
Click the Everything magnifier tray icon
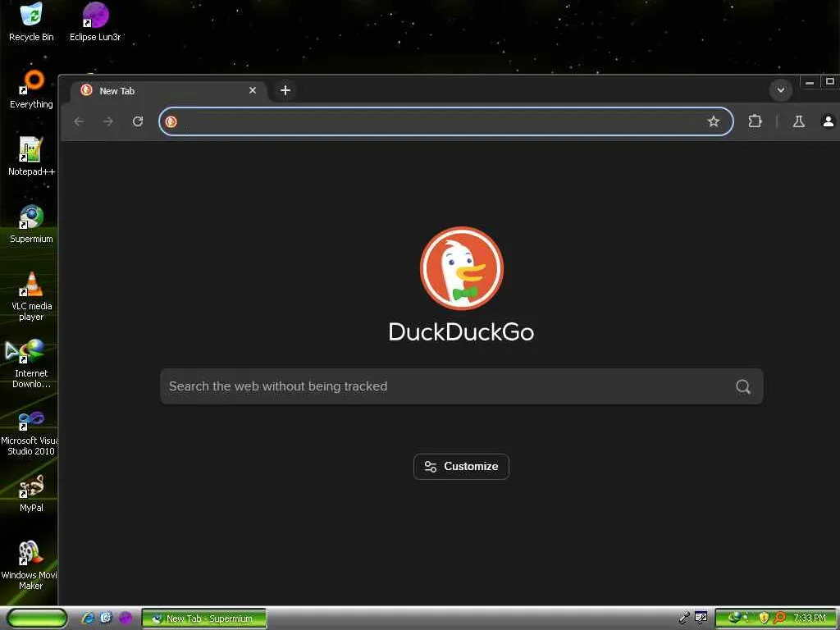779,619
